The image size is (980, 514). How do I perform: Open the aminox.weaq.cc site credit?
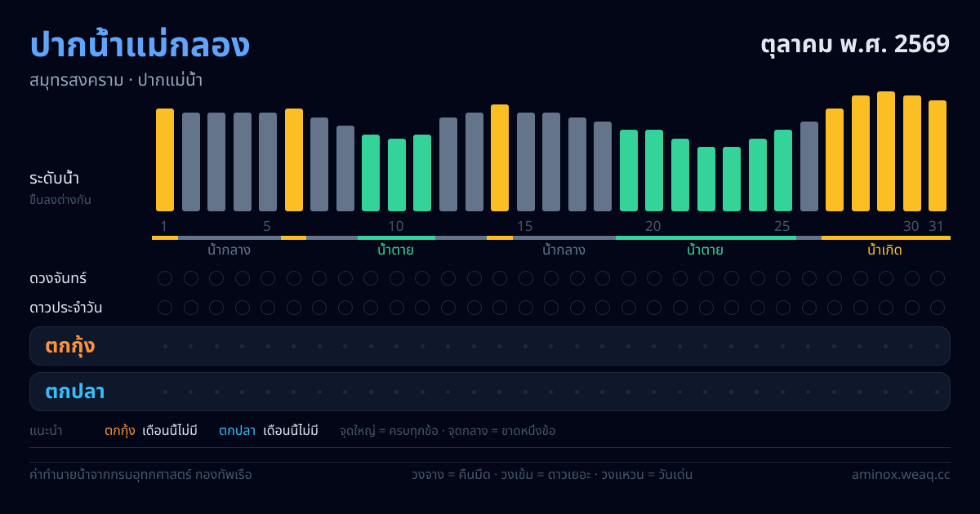[901, 474]
